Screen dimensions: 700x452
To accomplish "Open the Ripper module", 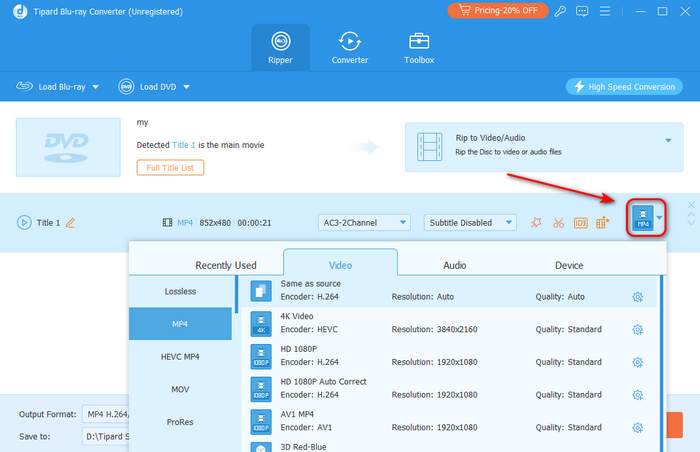I will pyautogui.click(x=280, y=48).
